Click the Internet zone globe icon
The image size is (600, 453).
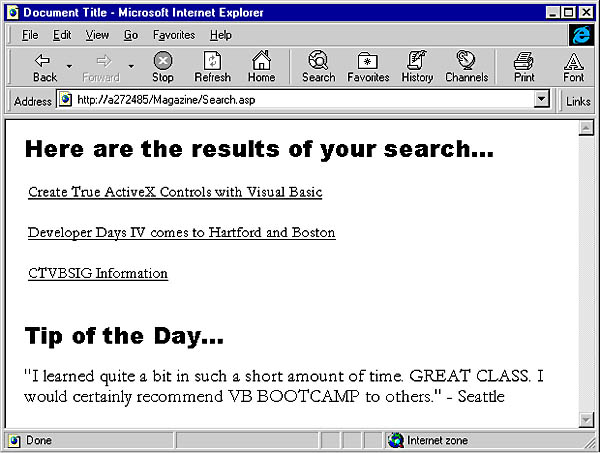click(x=395, y=440)
